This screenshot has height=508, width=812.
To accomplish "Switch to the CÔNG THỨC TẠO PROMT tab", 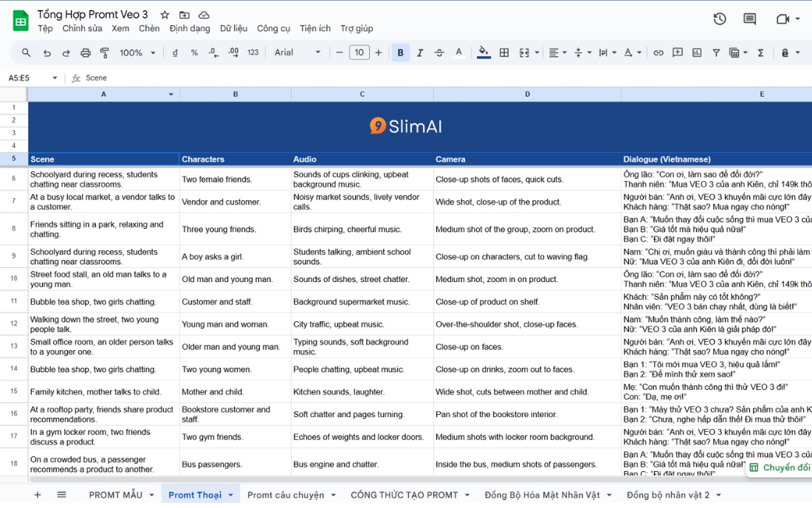I will (404, 495).
